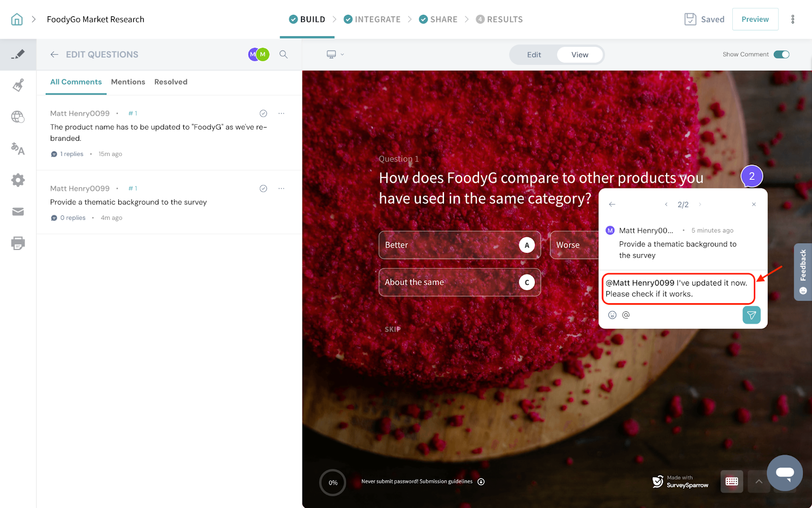The height and width of the screenshot is (508, 812).
Task: Open the device preview dropdown
Action: (x=335, y=54)
